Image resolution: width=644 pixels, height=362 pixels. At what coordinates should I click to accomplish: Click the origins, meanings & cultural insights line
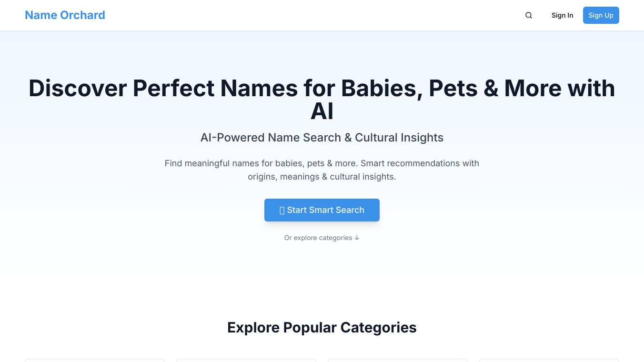[322, 177]
